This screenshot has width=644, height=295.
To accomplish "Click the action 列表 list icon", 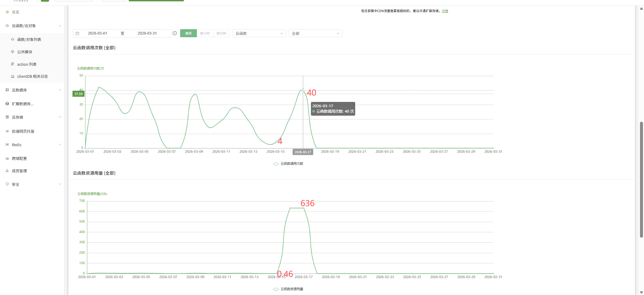I will click(13, 64).
